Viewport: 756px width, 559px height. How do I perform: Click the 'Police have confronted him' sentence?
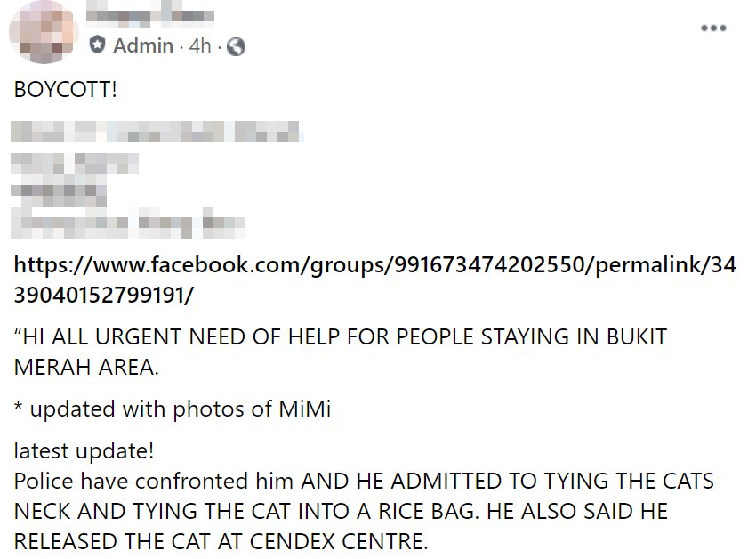click(x=363, y=482)
